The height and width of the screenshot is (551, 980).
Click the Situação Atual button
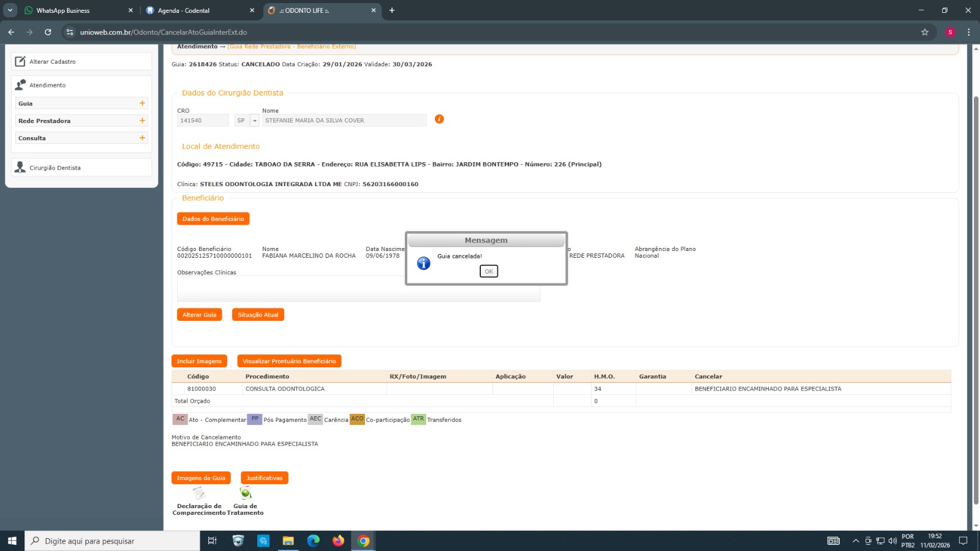(258, 315)
